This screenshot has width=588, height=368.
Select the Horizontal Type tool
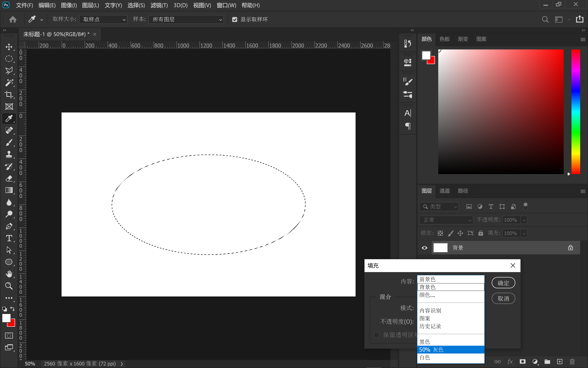coord(9,238)
